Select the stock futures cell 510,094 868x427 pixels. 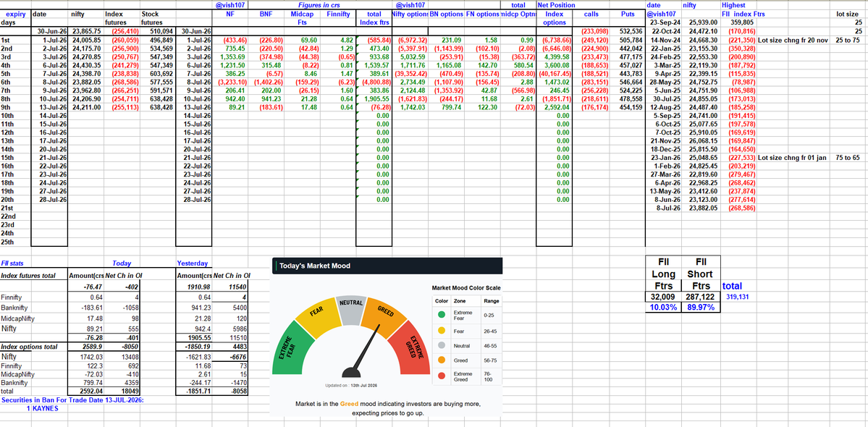159,32
